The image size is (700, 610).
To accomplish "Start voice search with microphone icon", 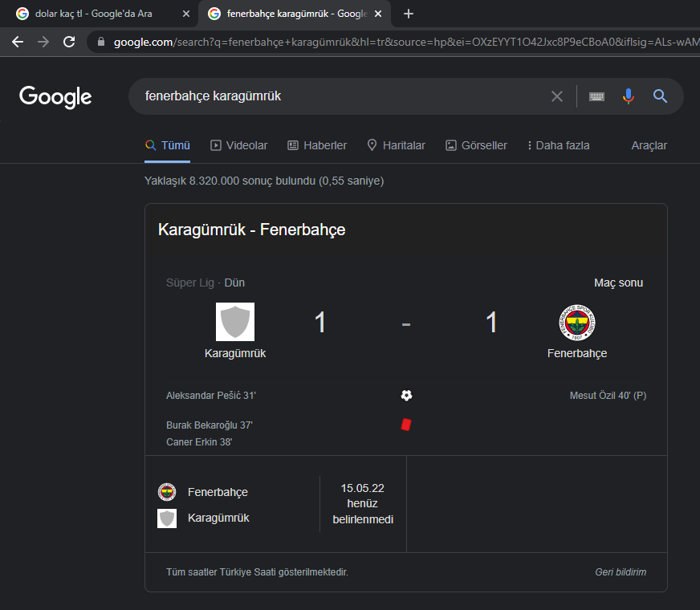I will (x=628, y=96).
